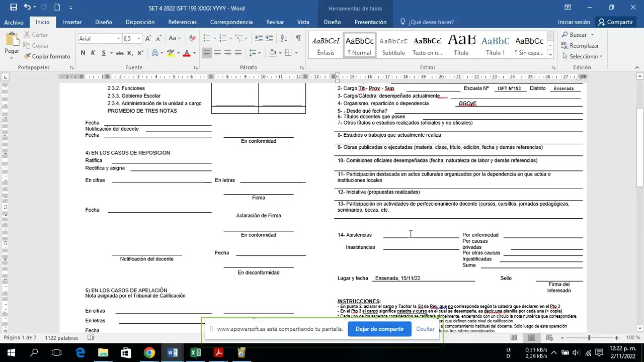The width and height of the screenshot is (644, 362).
Task: Increase the paragraph indent
Action: tap(269, 39)
